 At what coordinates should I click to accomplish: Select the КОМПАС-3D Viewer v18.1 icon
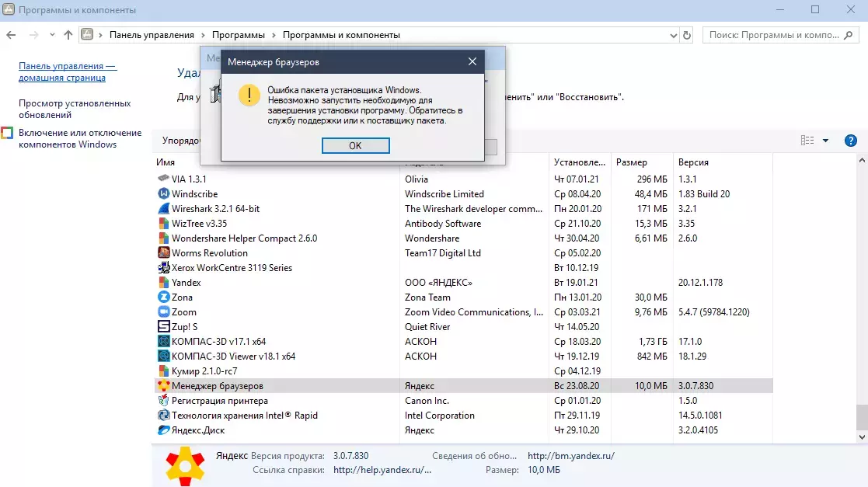click(x=163, y=357)
